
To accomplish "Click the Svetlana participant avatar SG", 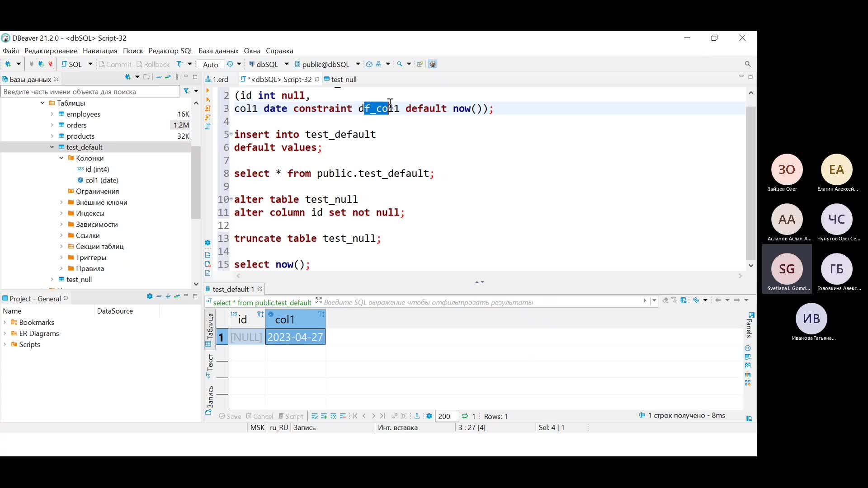I will point(787,269).
